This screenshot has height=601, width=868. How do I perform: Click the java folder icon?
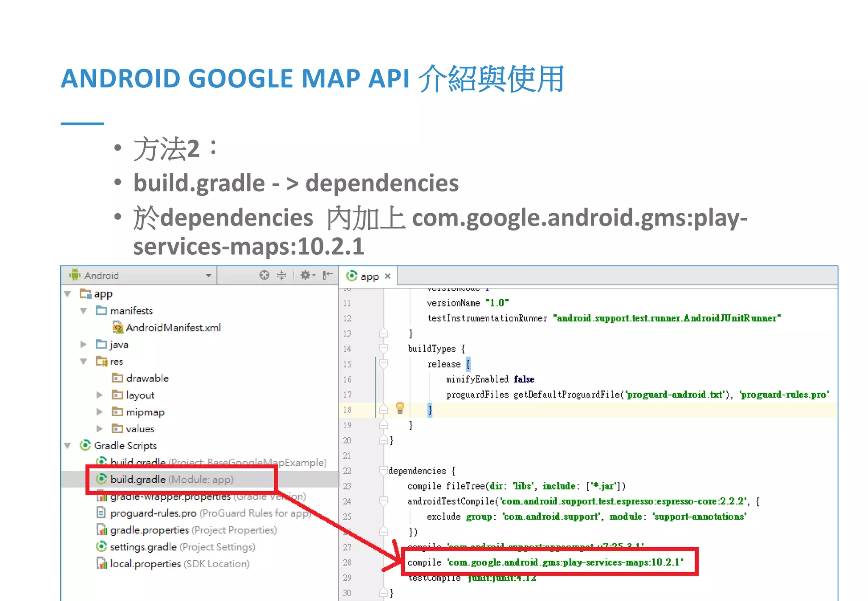point(101,344)
